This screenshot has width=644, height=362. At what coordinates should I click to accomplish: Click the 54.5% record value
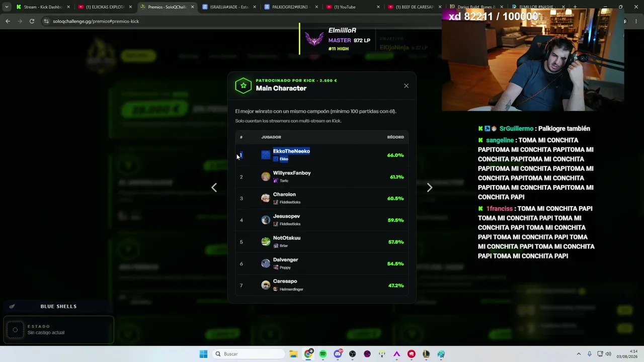[395, 264]
